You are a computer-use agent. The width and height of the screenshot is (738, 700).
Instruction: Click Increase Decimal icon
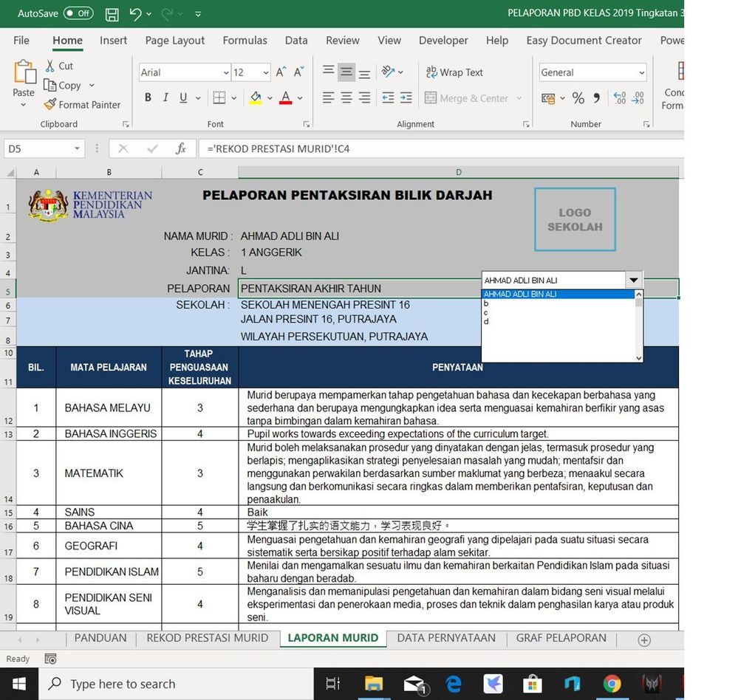(620, 98)
